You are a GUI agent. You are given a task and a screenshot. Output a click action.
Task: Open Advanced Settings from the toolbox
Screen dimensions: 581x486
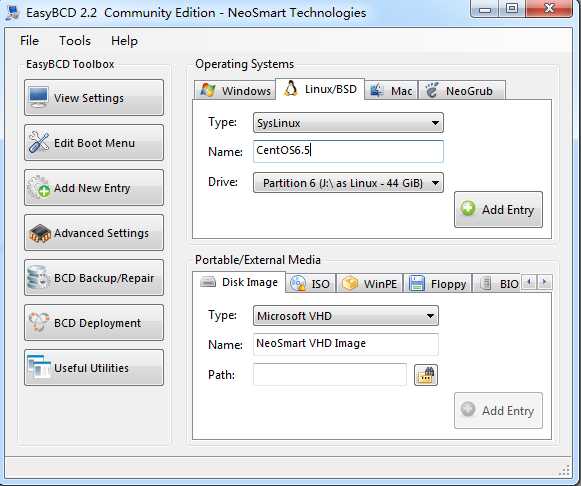[94, 233]
